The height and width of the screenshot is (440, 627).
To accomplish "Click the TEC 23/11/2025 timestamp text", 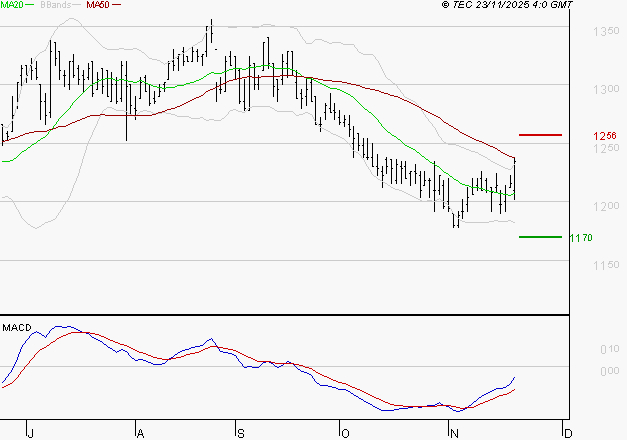I will (507, 5).
